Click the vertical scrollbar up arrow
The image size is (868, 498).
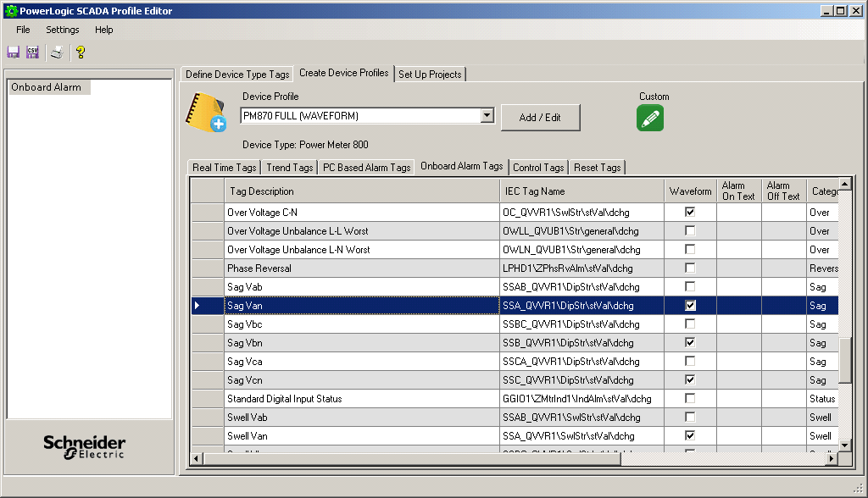845,184
